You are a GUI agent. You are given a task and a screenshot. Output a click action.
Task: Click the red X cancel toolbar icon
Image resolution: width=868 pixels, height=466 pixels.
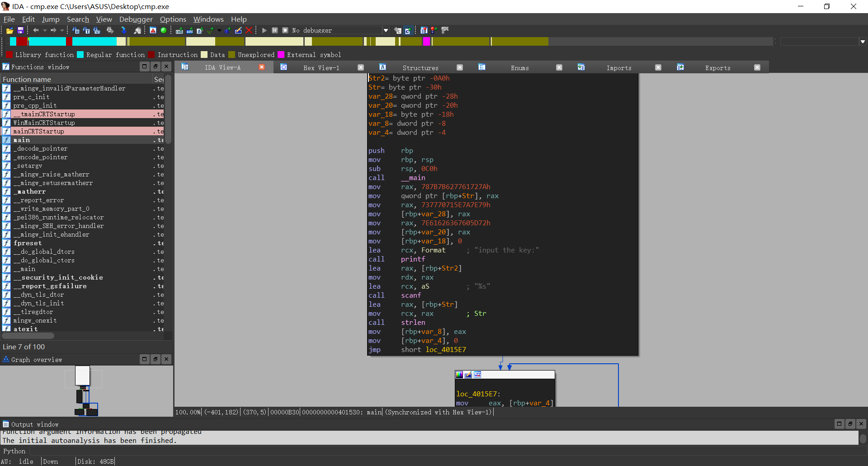(x=249, y=30)
